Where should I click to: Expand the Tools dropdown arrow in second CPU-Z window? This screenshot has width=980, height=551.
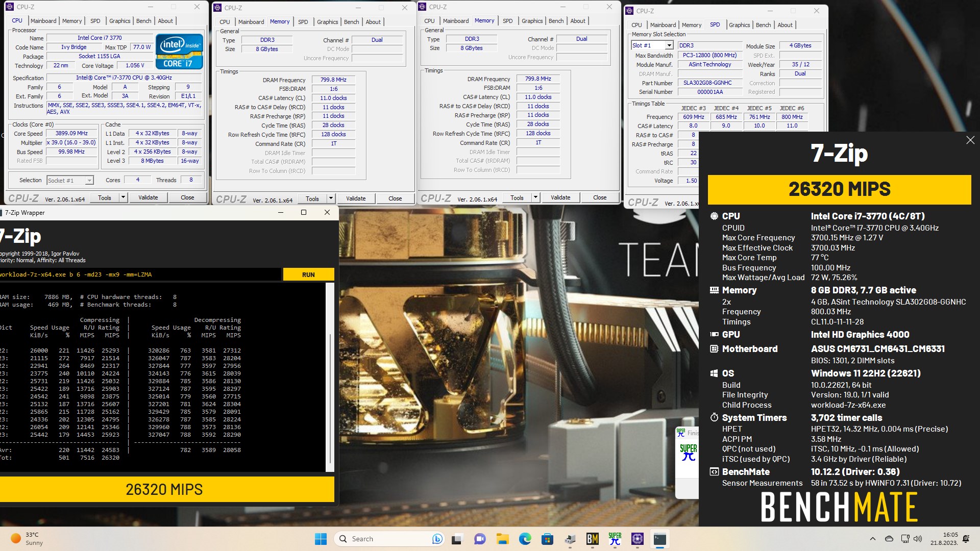click(331, 198)
